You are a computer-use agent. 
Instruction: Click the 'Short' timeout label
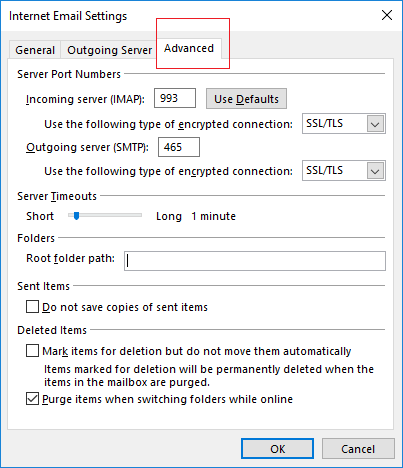40,216
